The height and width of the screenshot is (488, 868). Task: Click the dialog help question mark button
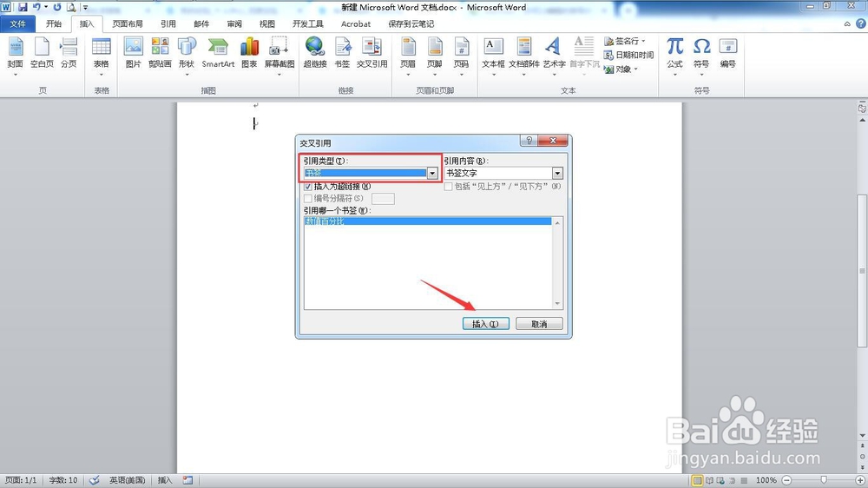point(529,141)
